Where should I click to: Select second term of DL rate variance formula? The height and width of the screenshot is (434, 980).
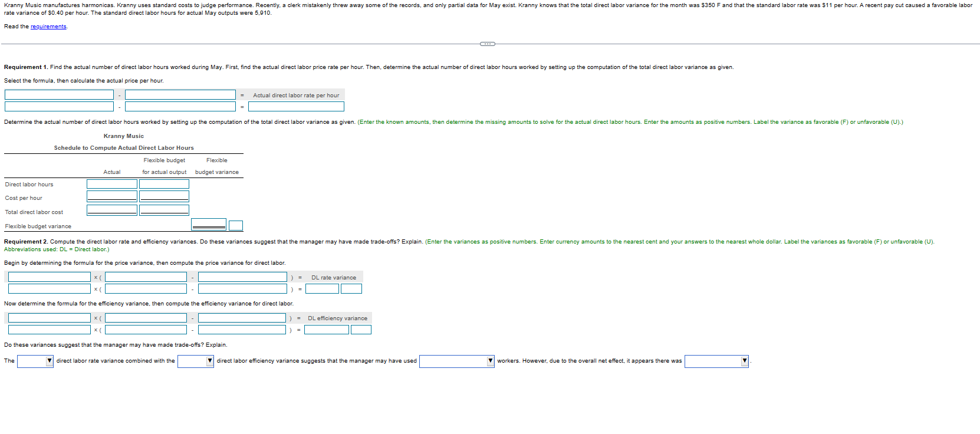coord(146,277)
